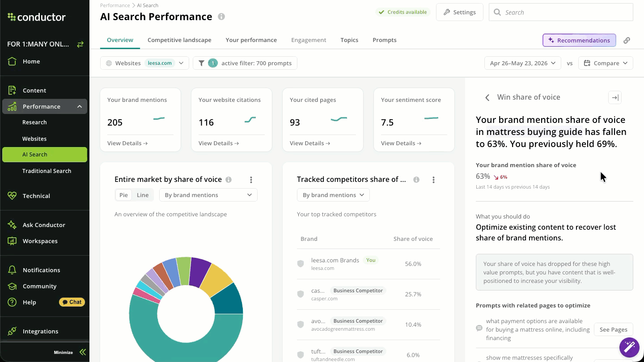Switch to Your performance tab

[x=251, y=40]
